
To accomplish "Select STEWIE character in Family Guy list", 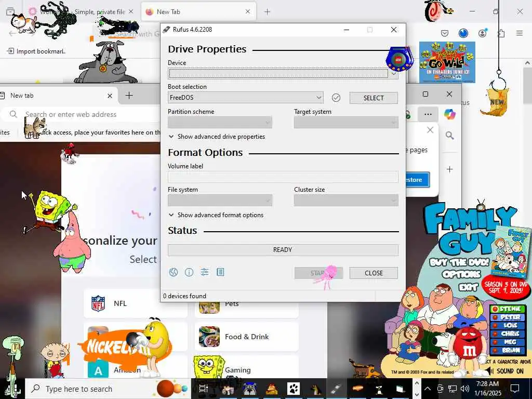I will tap(508, 309).
